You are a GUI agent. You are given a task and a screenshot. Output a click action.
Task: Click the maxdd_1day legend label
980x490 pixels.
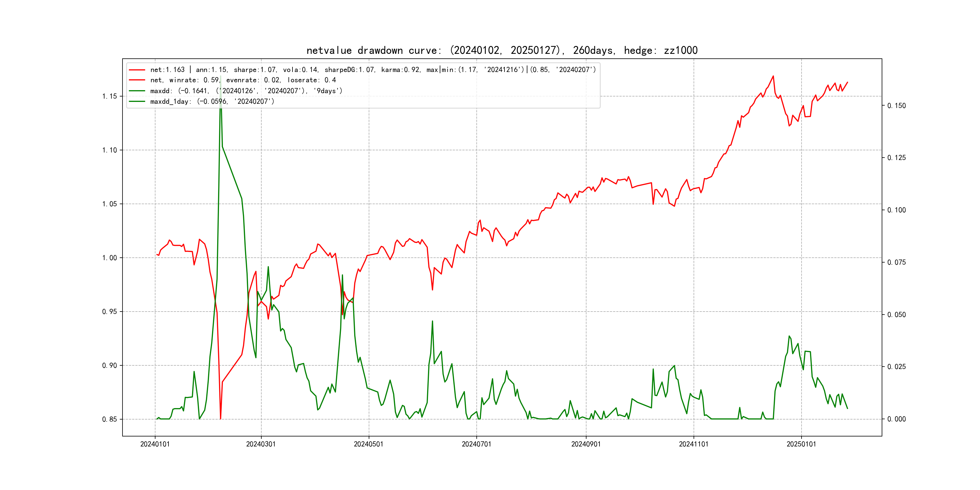pos(212,102)
